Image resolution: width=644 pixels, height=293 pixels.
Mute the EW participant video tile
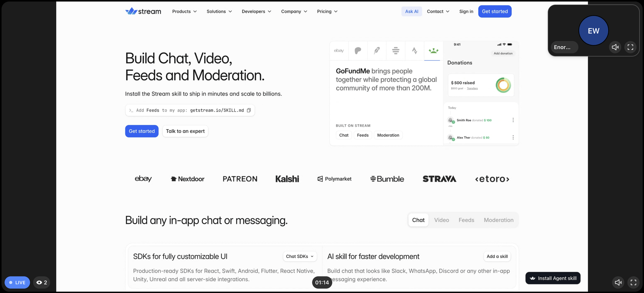click(x=615, y=47)
